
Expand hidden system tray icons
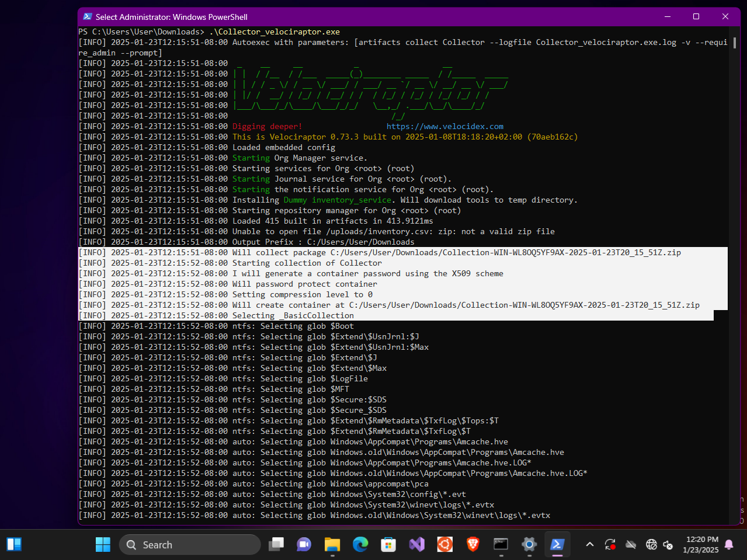[x=590, y=544]
